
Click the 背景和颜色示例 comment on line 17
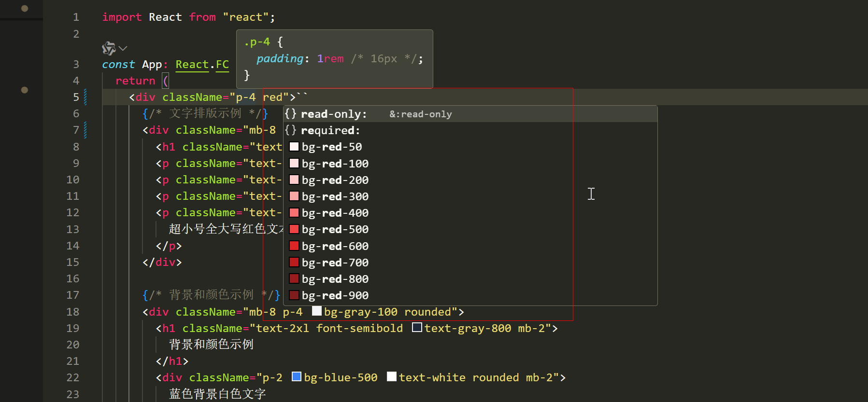(x=211, y=294)
